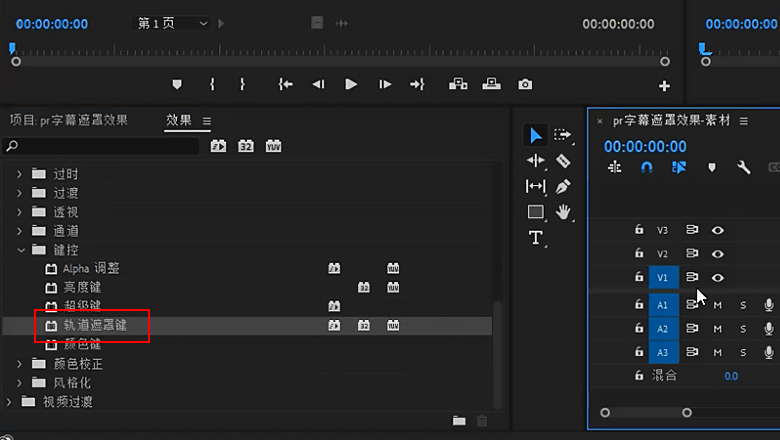Open timeline display settings wrench
This screenshot has height=440, width=780.
[x=744, y=168]
